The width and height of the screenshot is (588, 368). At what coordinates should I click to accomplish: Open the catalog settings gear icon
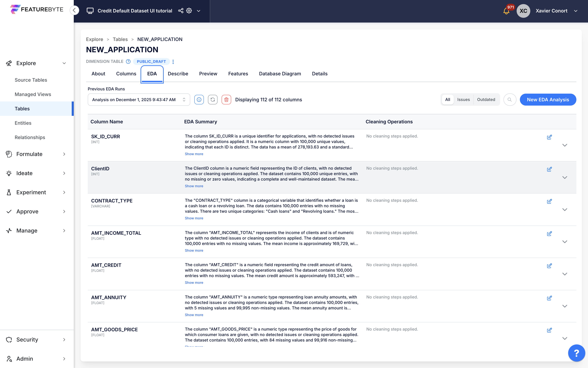(189, 11)
